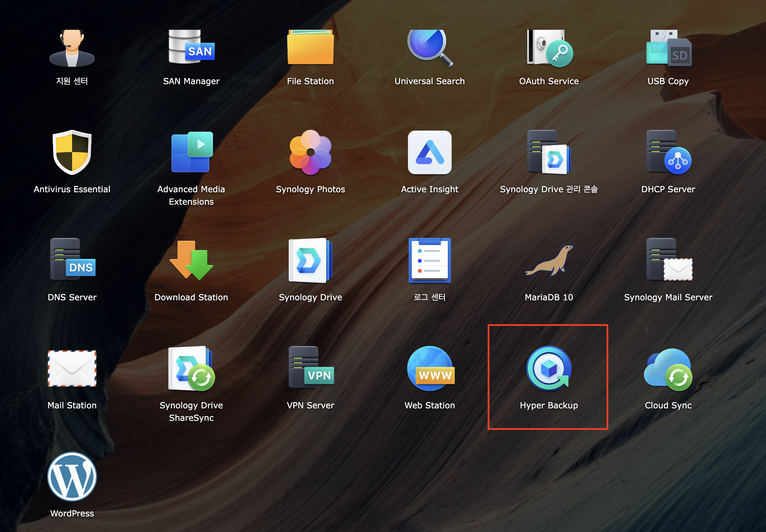Open Antivirus Essential shield icon

click(x=72, y=152)
